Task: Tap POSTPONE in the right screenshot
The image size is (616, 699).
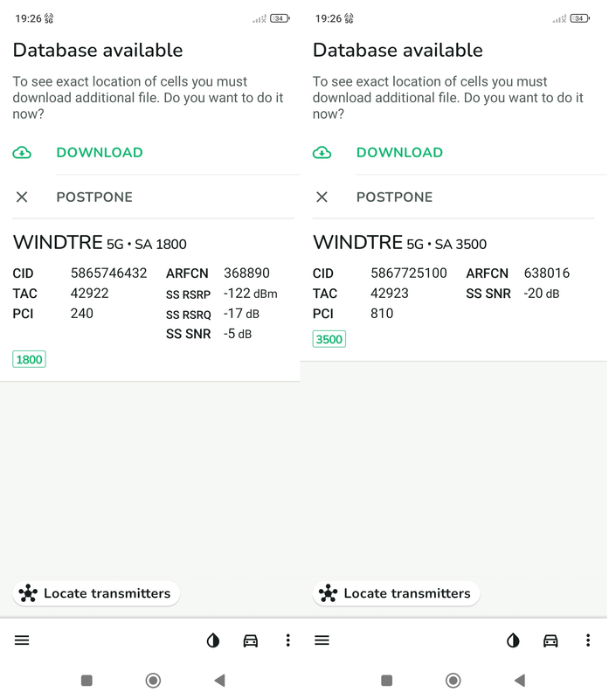Action: pyautogui.click(x=394, y=197)
